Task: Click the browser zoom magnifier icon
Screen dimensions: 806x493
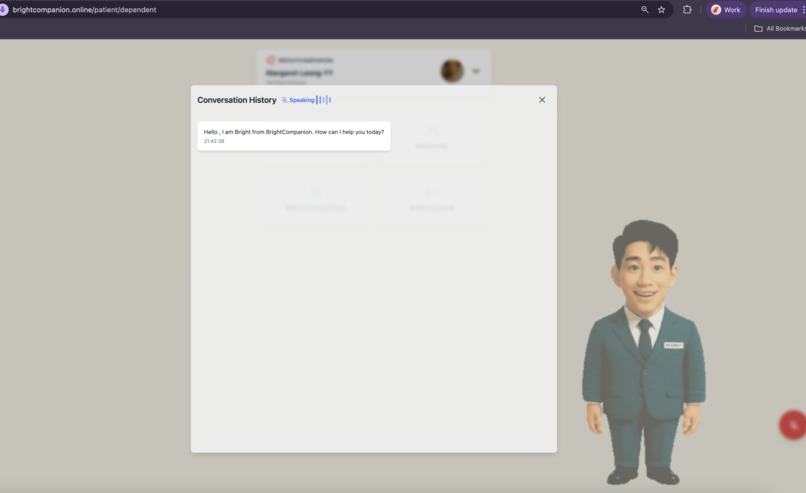Action: (645, 10)
